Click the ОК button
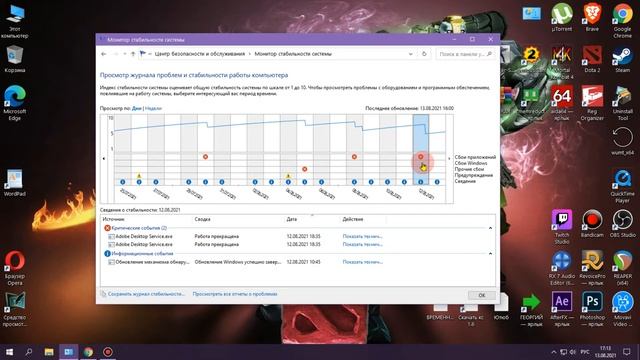 click(x=482, y=295)
